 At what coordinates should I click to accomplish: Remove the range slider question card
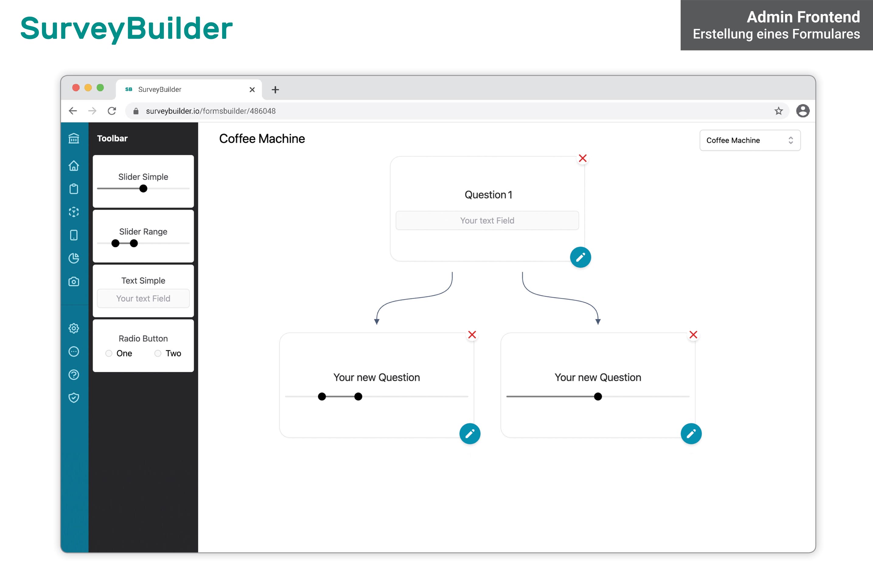pyautogui.click(x=472, y=335)
